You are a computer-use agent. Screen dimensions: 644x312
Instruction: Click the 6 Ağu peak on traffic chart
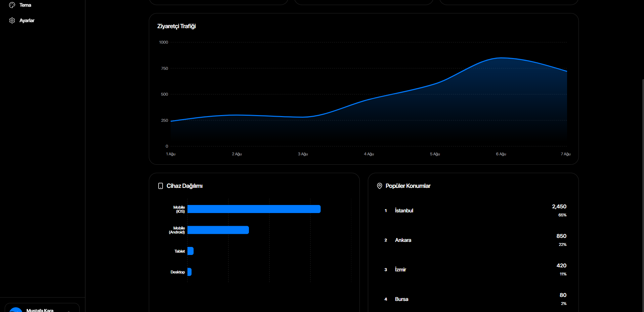click(x=501, y=58)
